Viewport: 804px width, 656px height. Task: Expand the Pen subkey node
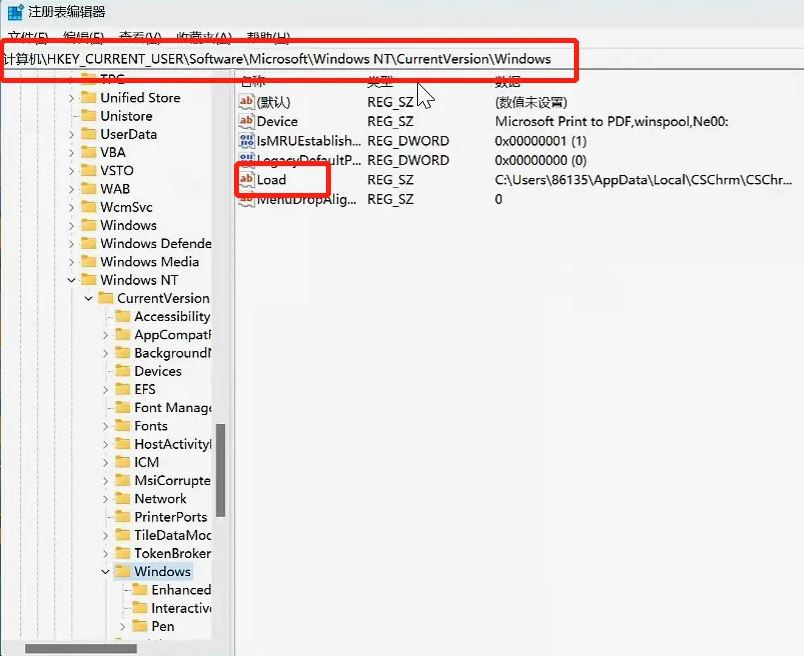click(x=122, y=627)
